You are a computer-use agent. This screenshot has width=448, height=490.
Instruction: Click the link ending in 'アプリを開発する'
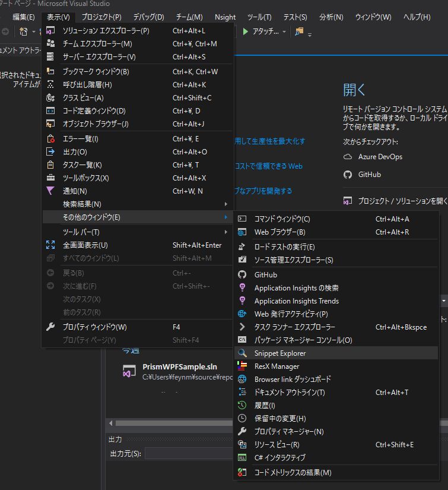coord(263,191)
